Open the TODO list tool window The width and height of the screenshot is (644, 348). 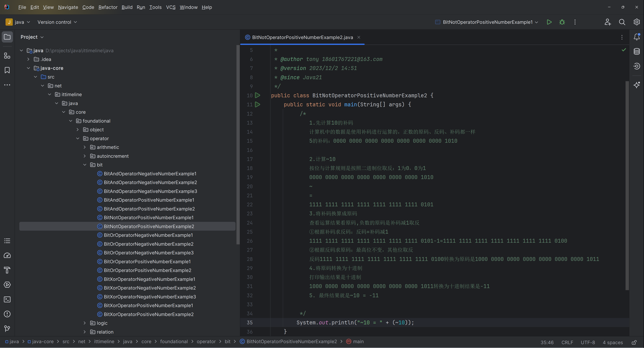pos(7,241)
